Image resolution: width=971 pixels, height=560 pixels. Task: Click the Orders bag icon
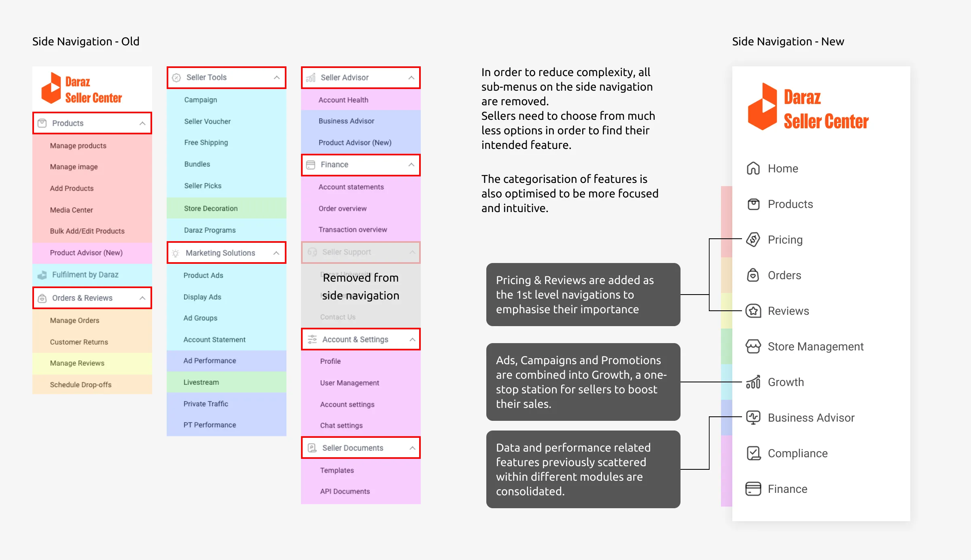coord(753,275)
